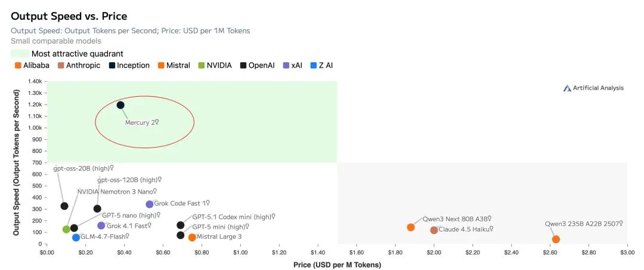Click the xAI legend color swatch
644x270 pixels.
(x=286, y=65)
